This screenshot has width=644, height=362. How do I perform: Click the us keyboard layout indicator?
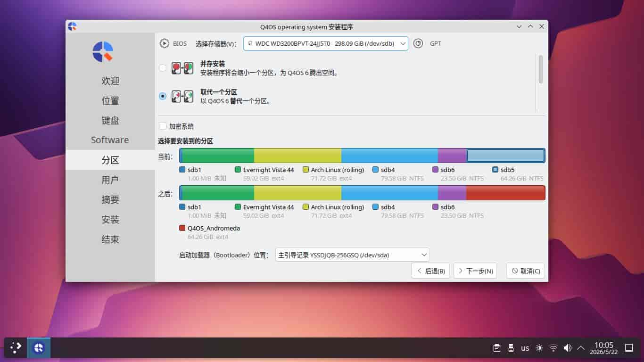coord(525,348)
